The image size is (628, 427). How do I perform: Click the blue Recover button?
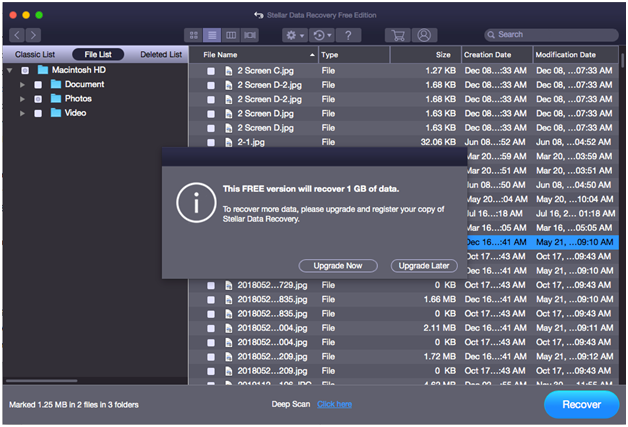point(582,405)
